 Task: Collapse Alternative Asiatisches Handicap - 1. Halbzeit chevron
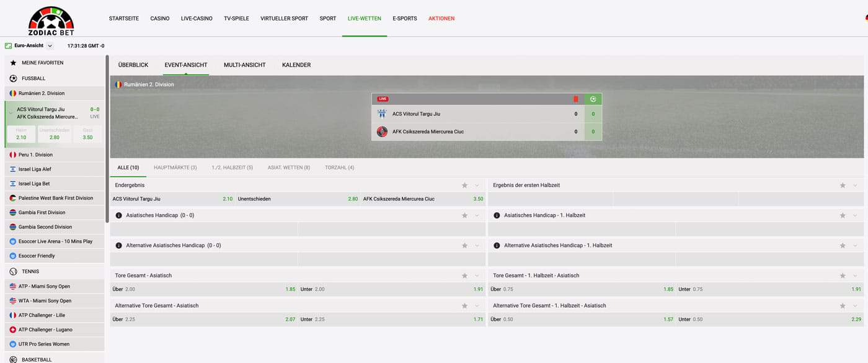[856, 245]
